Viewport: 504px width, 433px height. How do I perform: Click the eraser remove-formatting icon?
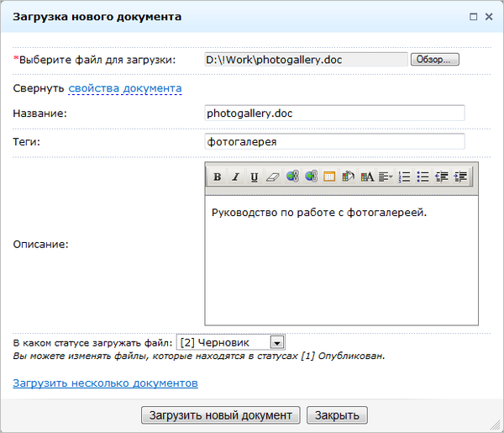tap(271, 177)
